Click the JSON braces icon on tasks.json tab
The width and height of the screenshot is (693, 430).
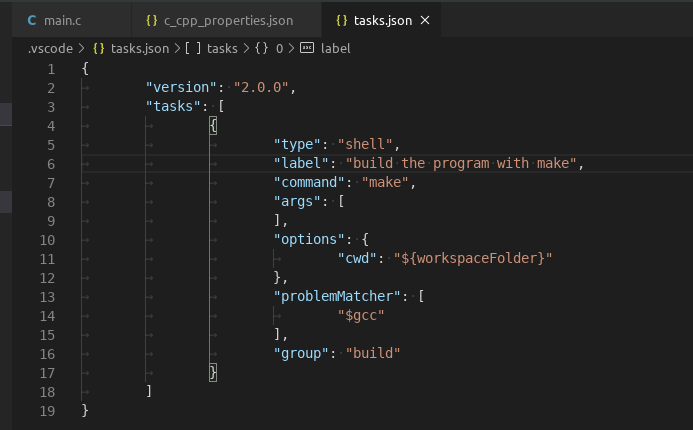(341, 20)
